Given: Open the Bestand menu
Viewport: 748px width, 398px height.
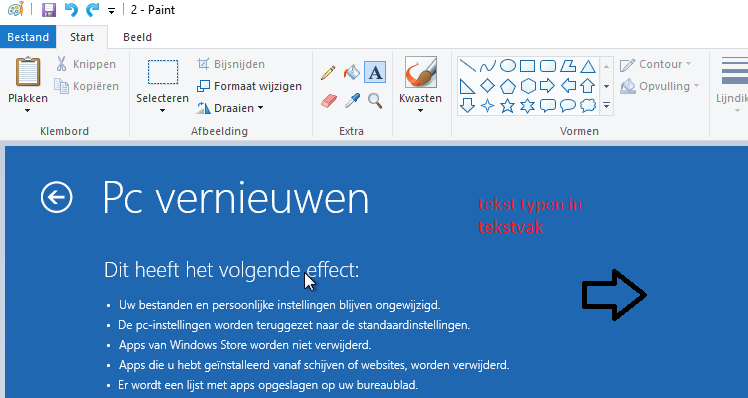Looking at the screenshot, I should pos(28,37).
